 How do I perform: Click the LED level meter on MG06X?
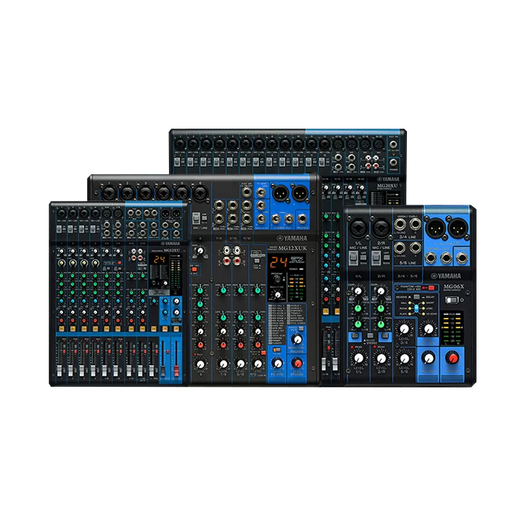tap(452, 328)
